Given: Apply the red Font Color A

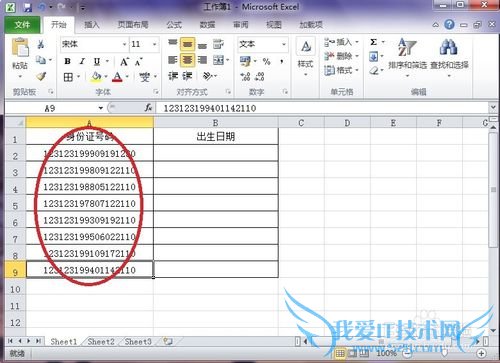Looking at the screenshot, I should pos(117,77).
